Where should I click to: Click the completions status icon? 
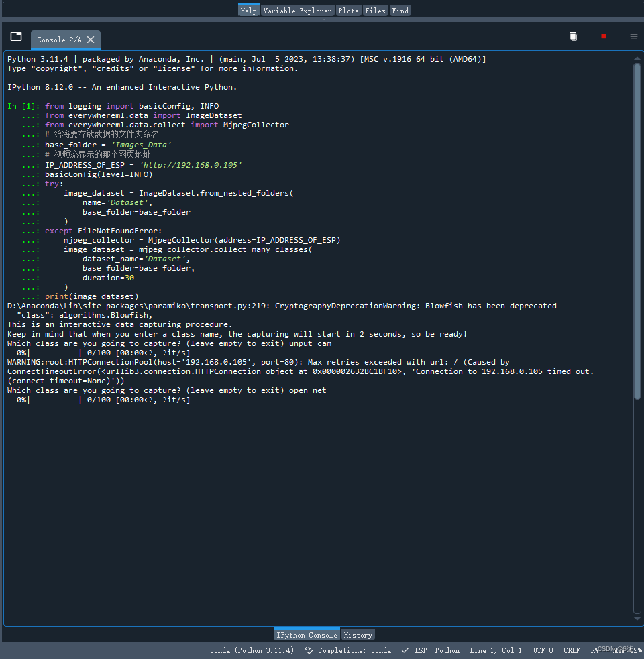point(309,650)
